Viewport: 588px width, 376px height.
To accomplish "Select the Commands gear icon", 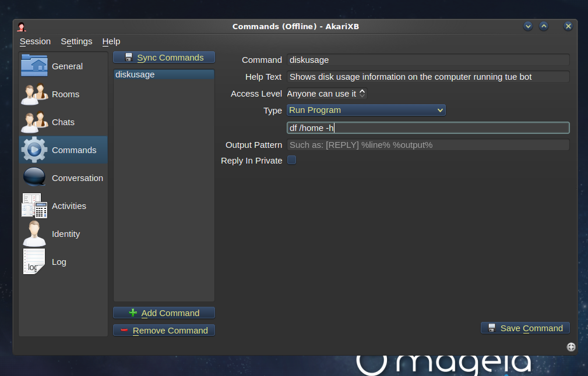I will click(x=34, y=150).
